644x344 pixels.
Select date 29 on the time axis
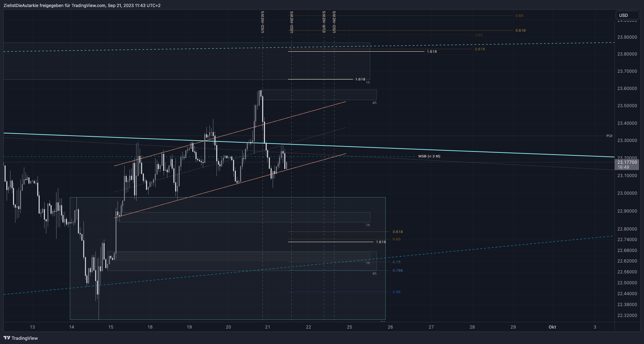(x=513, y=327)
